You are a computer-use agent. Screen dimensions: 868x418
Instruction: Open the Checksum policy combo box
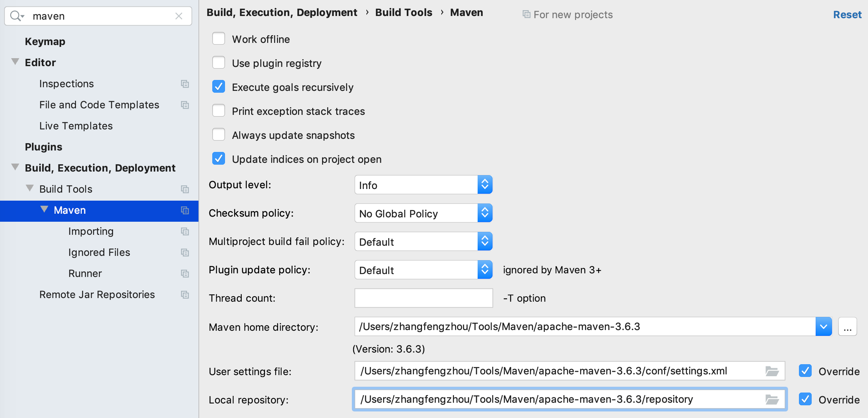pos(423,213)
